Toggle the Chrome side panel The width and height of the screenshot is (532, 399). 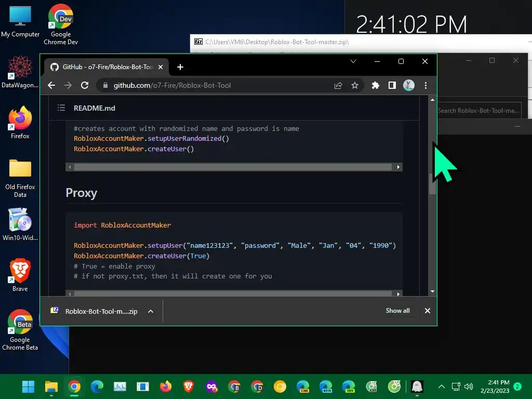pyautogui.click(x=392, y=86)
